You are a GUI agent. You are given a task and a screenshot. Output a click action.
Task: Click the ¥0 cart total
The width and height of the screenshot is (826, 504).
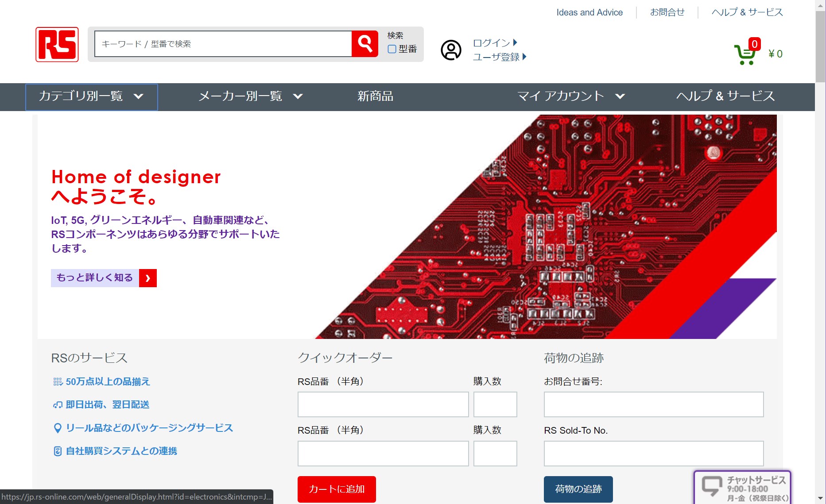click(776, 54)
